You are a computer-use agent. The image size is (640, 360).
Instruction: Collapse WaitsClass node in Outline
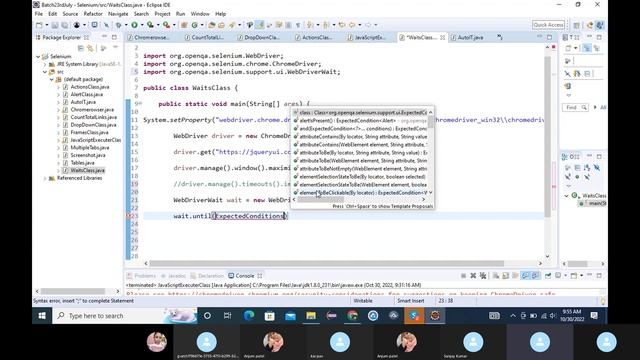(x=567, y=196)
